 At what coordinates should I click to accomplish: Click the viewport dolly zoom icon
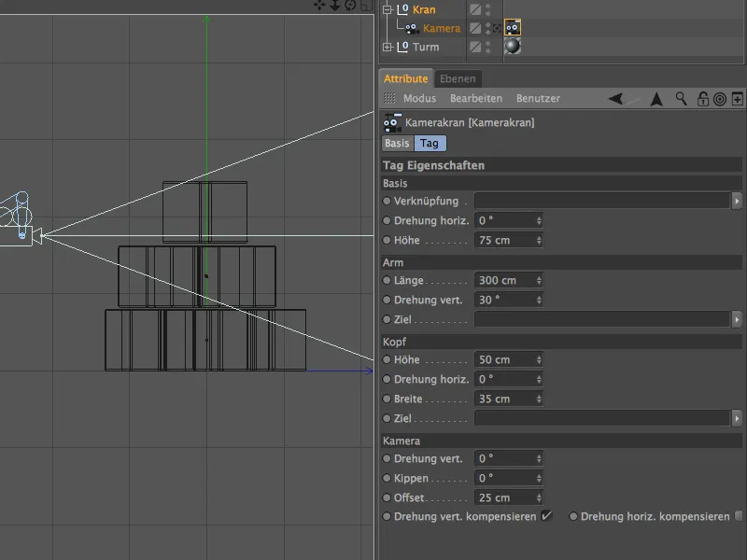coord(335,6)
